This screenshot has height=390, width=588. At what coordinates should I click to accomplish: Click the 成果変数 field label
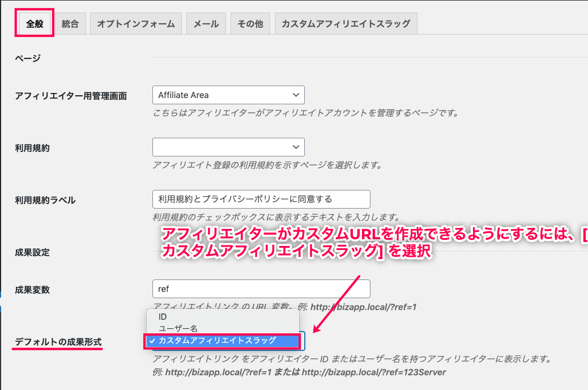tap(32, 290)
